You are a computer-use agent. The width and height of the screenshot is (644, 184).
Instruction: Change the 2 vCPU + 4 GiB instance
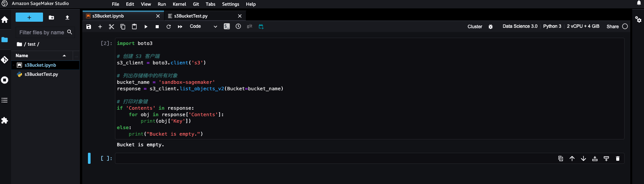(583, 26)
